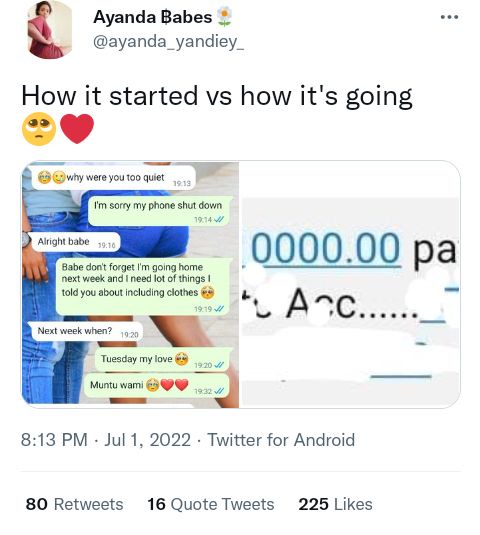480x535 pixels.
Task: Click the red heart emoji in tweet
Action: [x=77, y=129]
